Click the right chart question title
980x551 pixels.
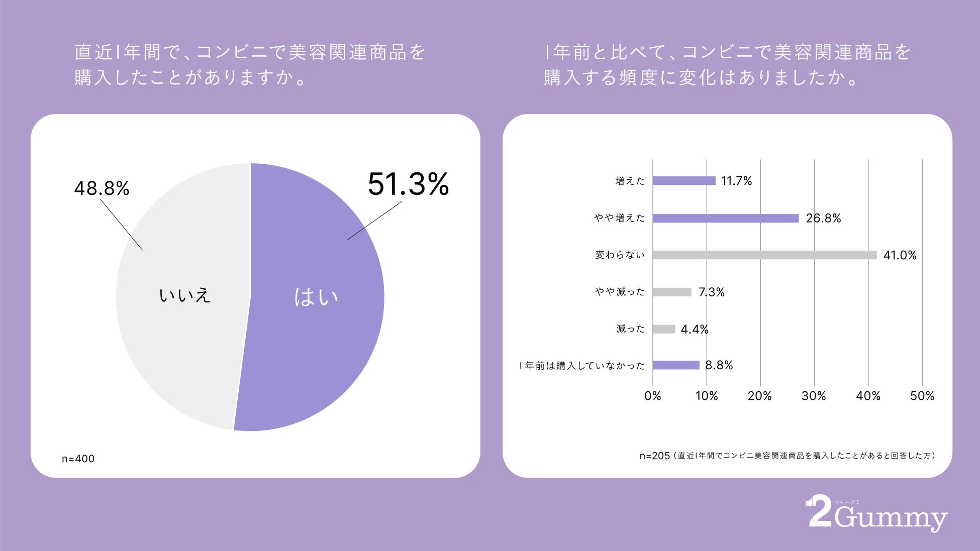point(727,65)
